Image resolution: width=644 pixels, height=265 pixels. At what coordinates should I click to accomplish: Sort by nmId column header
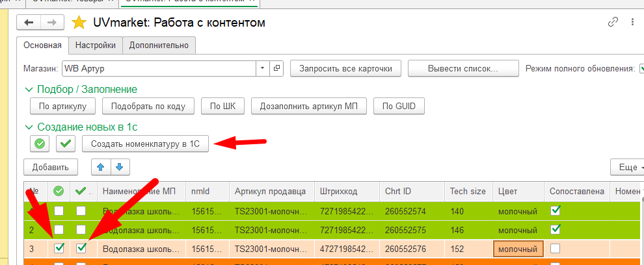(x=208, y=191)
